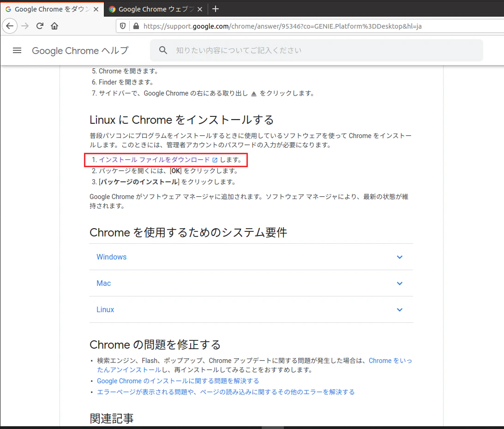
Task: Click step 2 text about clicking OK
Action: (168, 171)
